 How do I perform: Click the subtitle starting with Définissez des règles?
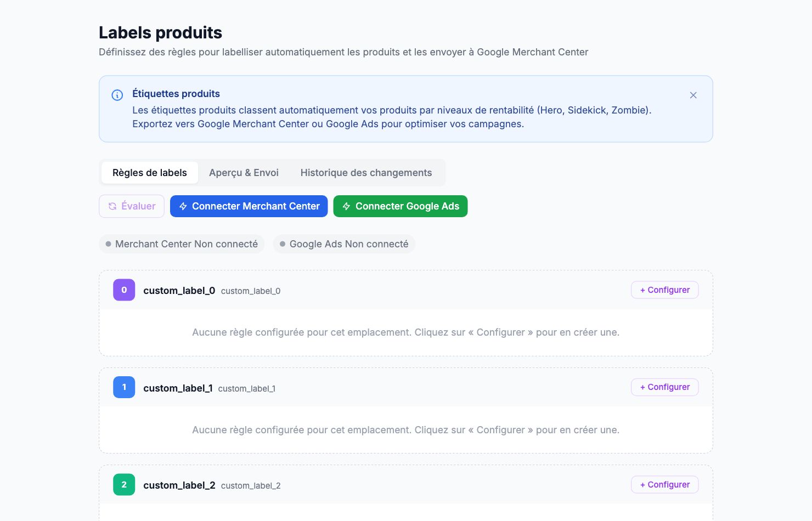click(343, 52)
